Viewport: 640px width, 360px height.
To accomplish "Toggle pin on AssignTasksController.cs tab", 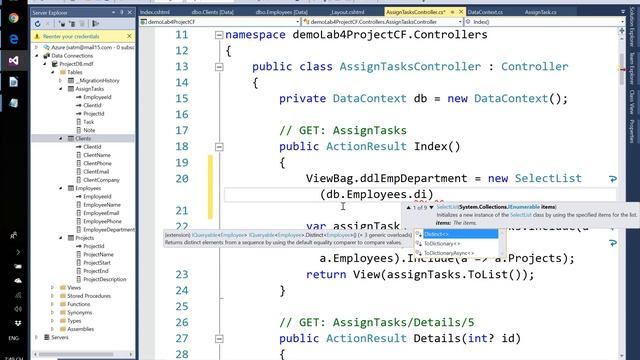I will click(452, 12).
